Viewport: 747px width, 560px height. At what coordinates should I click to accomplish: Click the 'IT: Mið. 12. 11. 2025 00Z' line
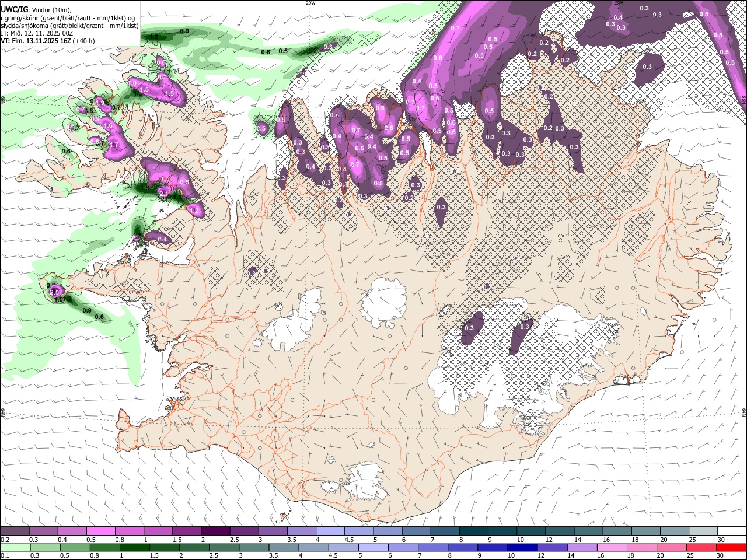[x=37, y=33]
